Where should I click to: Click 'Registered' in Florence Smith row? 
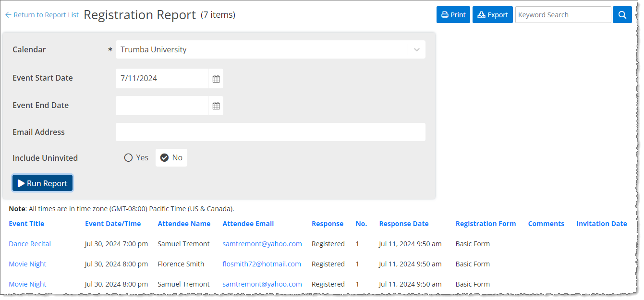328,264
